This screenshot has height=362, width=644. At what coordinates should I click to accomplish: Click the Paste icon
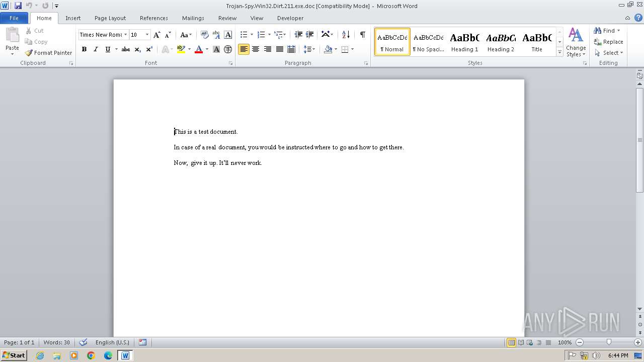point(12,35)
